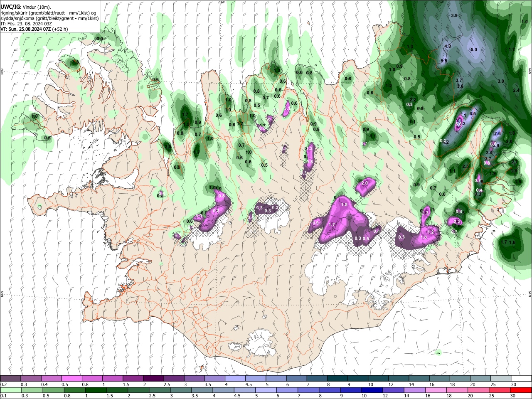Click the 4.8 rainfall value on the map
The image size is (532, 399).
coord(448,46)
